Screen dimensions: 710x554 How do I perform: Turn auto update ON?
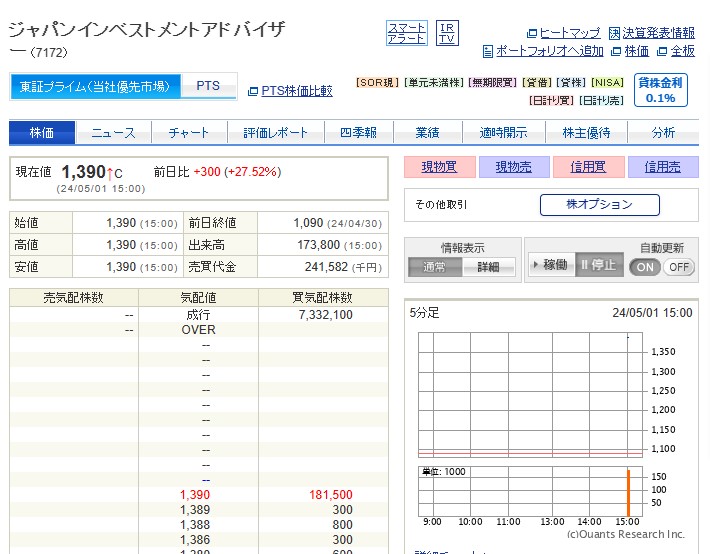tap(645, 267)
